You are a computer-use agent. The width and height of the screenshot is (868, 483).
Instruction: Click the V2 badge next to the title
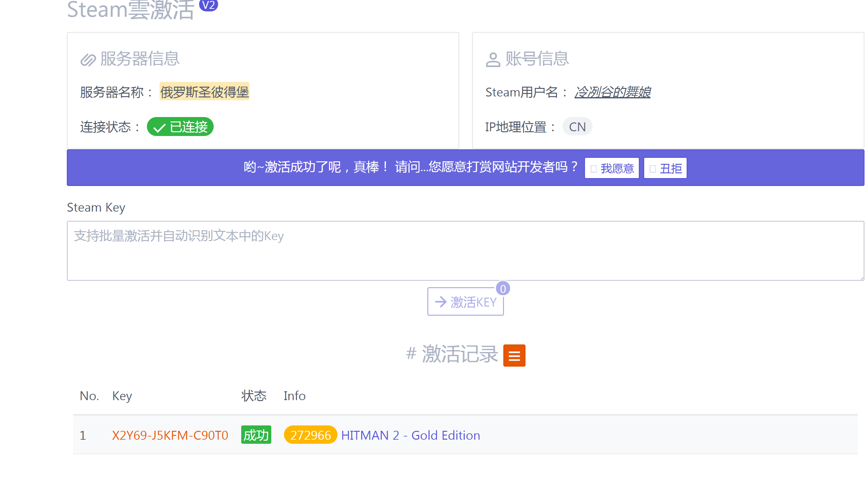pyautogui.click(x=209, y=5)
